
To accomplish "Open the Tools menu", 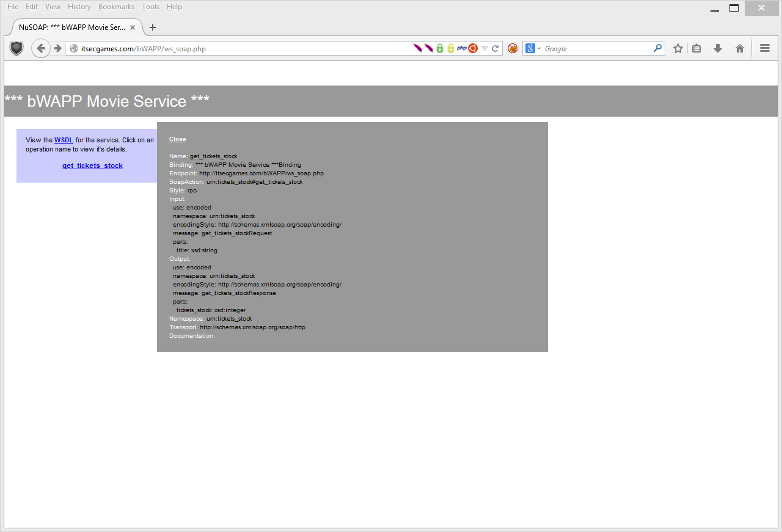I will 150,7.
